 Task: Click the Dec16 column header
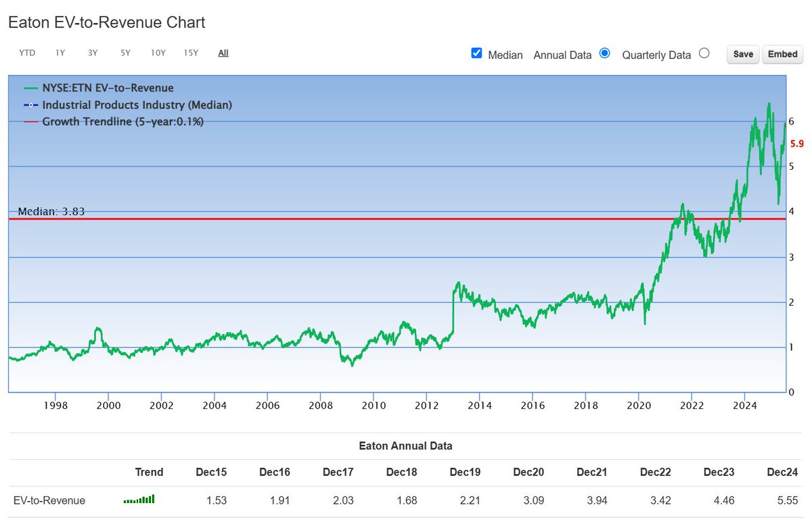(276, 472)
